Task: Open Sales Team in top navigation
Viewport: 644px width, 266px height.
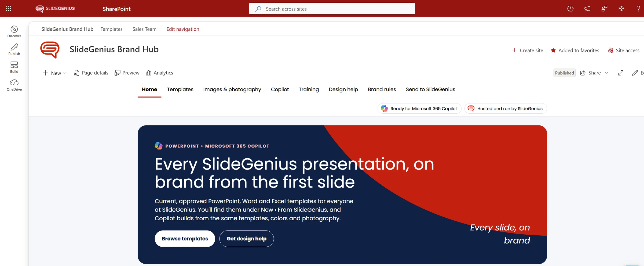Action: [x=144, y=29]
